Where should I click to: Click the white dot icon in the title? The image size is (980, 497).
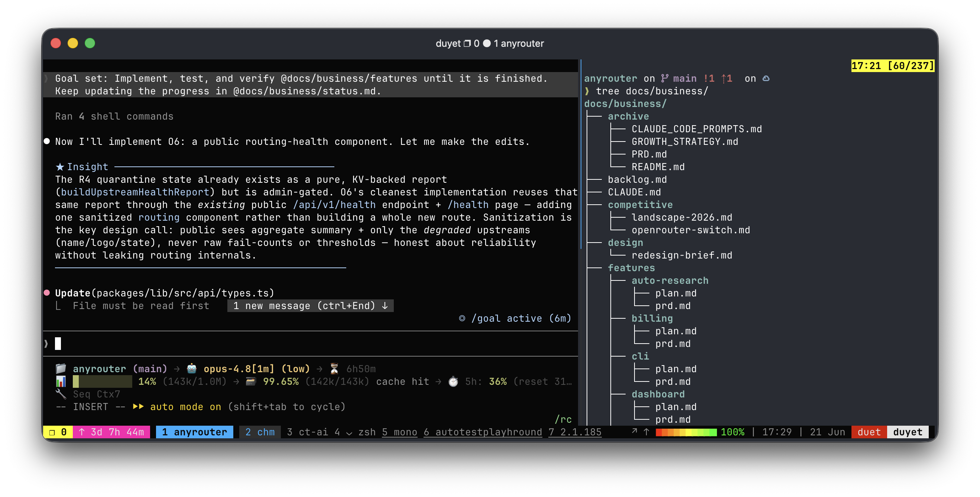[x=487, y=43]
